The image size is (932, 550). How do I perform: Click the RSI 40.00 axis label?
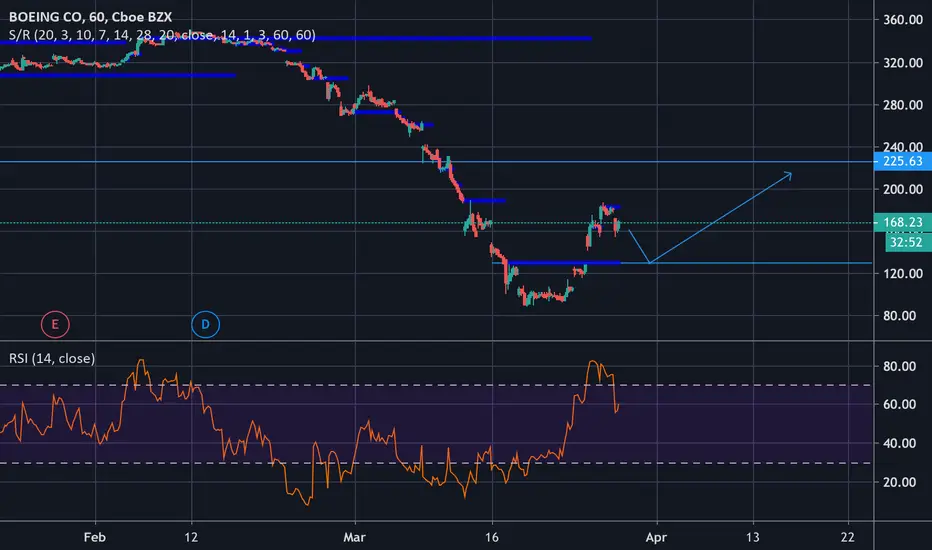coord(899,443)
